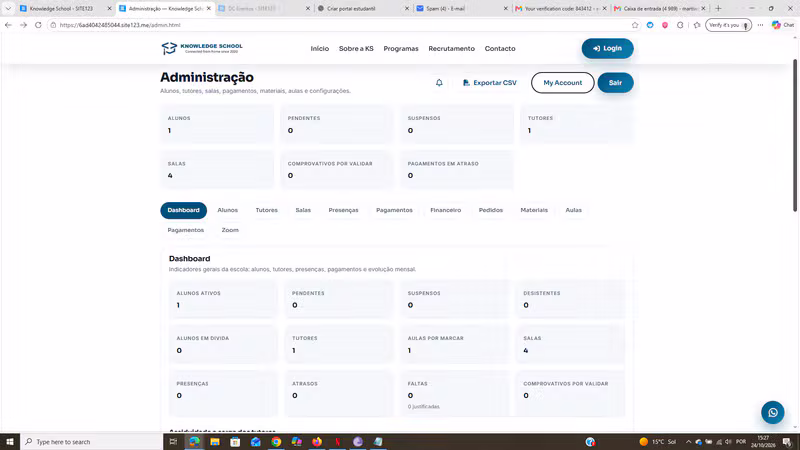Go forward in browser history

23,25
